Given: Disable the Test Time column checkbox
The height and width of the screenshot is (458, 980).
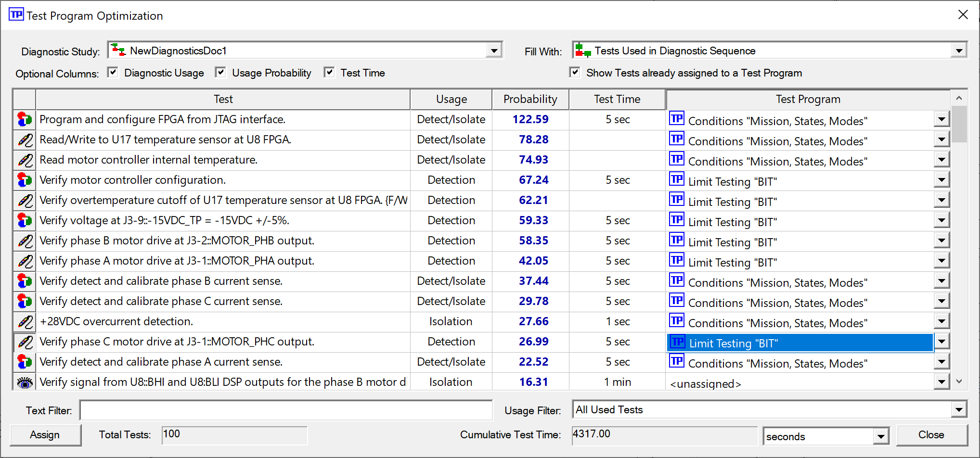Looking at the screenshot, I should [329, 73].
